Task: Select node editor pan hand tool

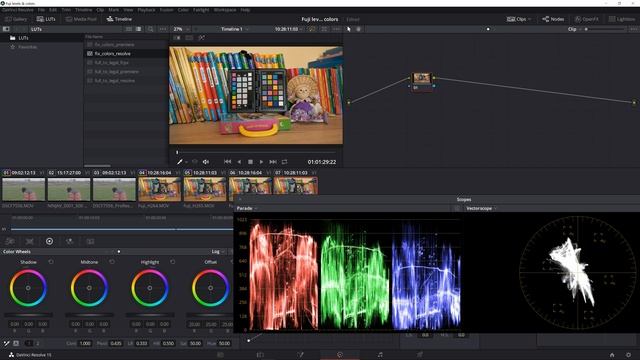Action: [x=358, y=29]
